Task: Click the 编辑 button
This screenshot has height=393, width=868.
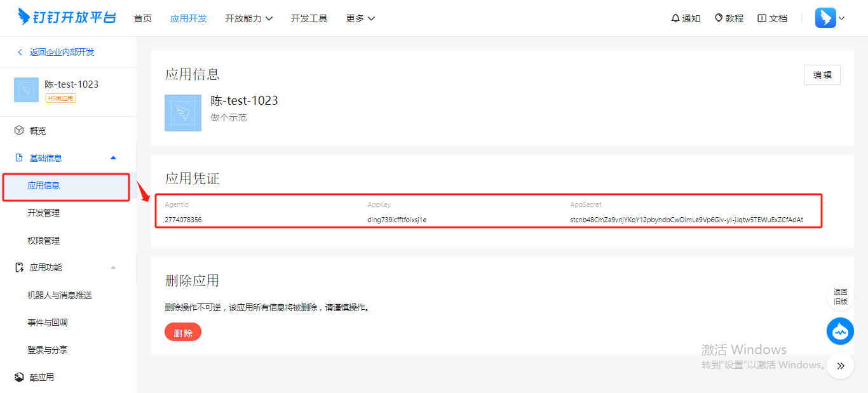Action: pyautogui.click(x=822, y=75)
